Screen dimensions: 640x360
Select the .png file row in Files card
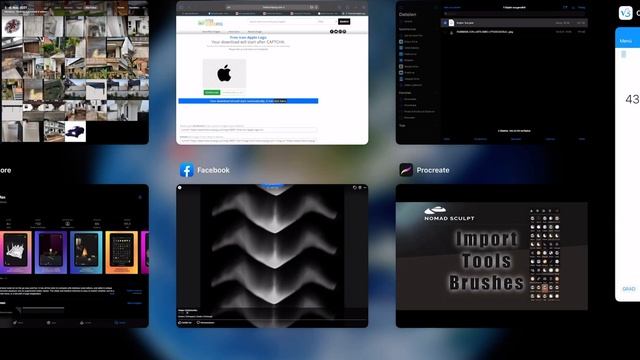click(514, 32)
